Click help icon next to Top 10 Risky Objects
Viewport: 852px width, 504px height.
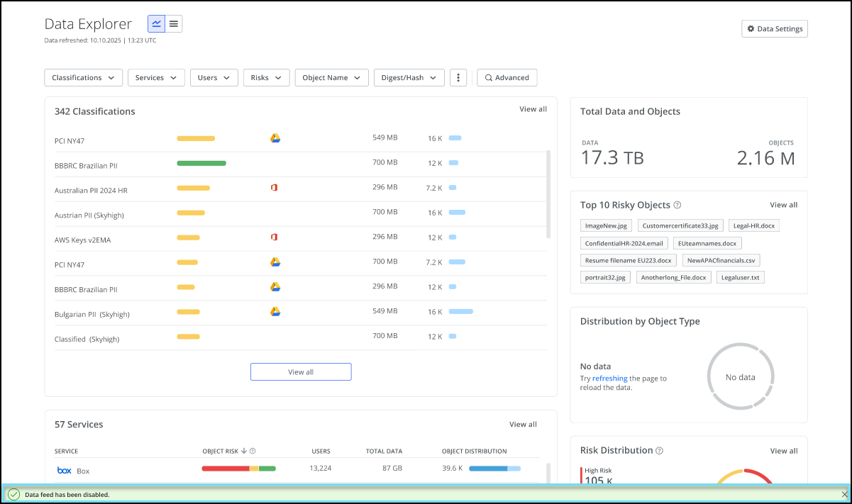point(677,205)
